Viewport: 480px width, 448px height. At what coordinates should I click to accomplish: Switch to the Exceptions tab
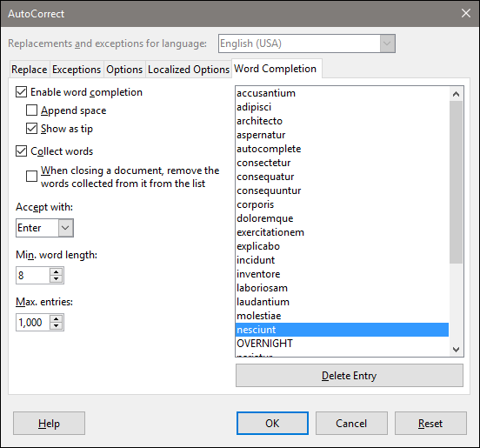77,70
